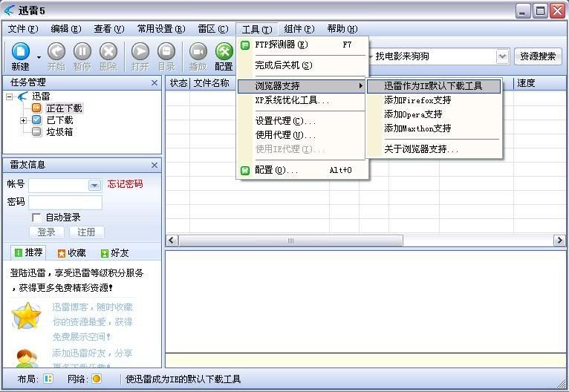The width and height of the screenshot is (569, 392).
Task: Click the 打开 open toolbar icon
Action: point(140,51)
